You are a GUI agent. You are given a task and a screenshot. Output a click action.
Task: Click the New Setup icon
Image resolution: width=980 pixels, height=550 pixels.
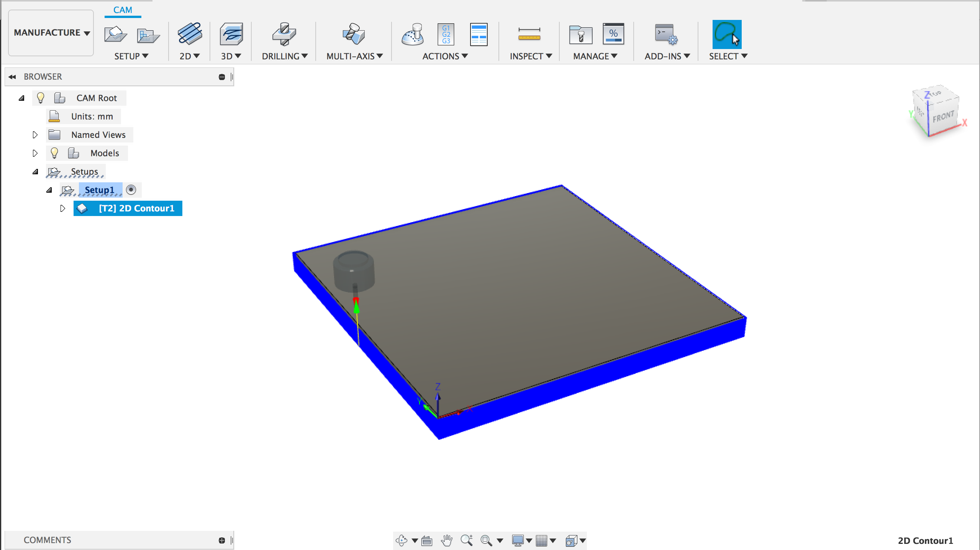tap(115, 34)
